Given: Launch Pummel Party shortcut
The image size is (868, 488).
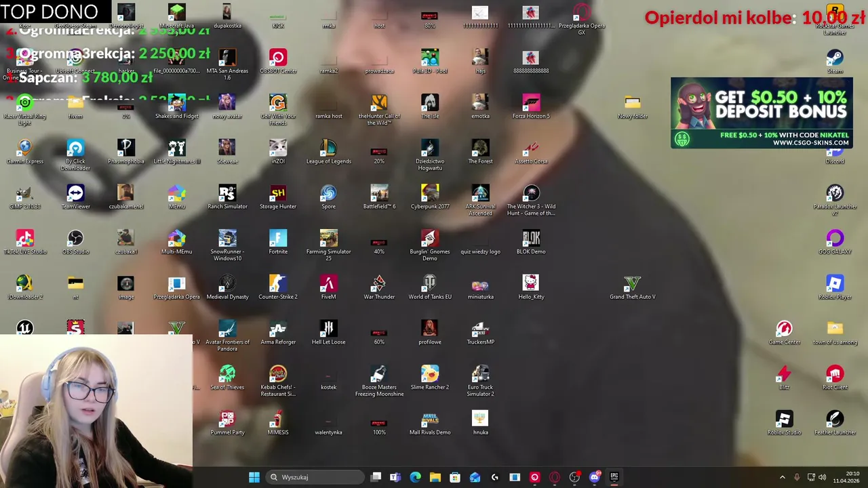Looking at the screenshot, I should coord(227,423).
